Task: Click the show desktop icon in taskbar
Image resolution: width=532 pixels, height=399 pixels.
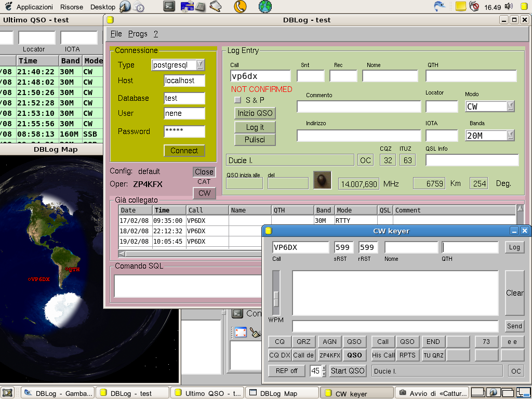Action: point(7,393)
